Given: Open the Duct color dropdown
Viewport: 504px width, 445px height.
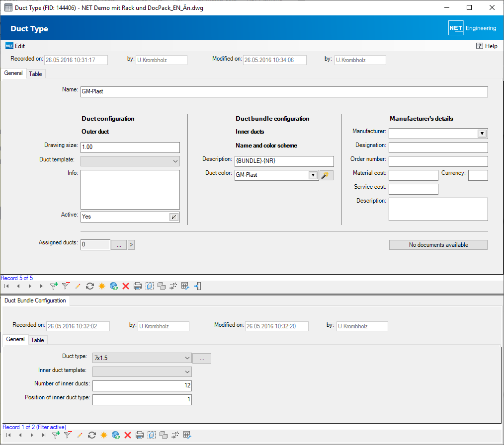Looking at the screenshot, I should (x=313, y=175).
